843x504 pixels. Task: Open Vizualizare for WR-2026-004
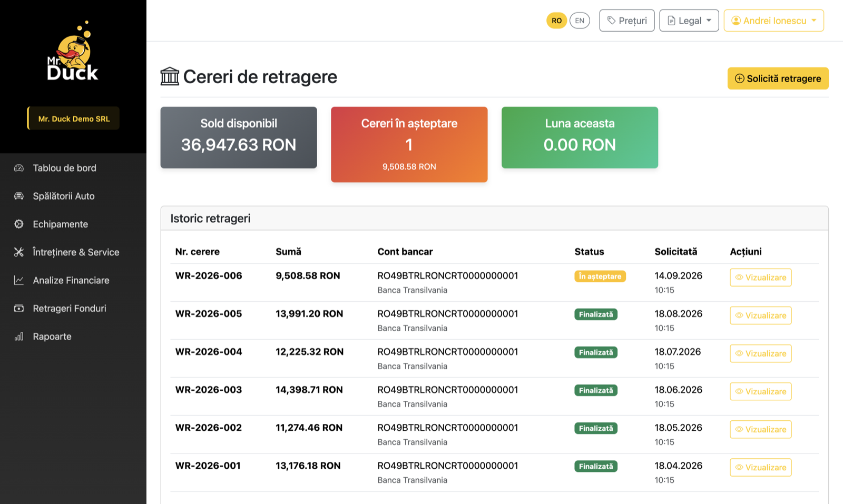(x=760, y=353)
